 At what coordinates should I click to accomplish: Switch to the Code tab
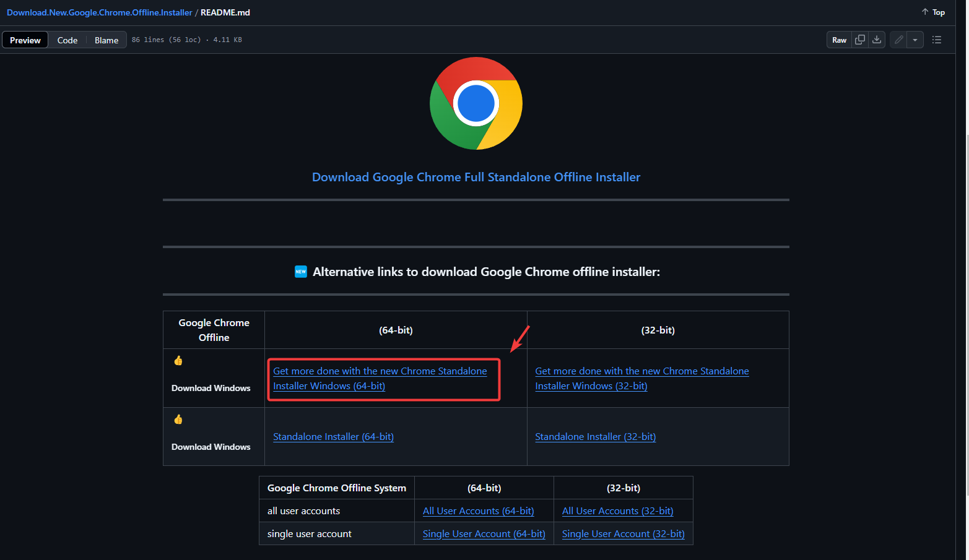67,40
